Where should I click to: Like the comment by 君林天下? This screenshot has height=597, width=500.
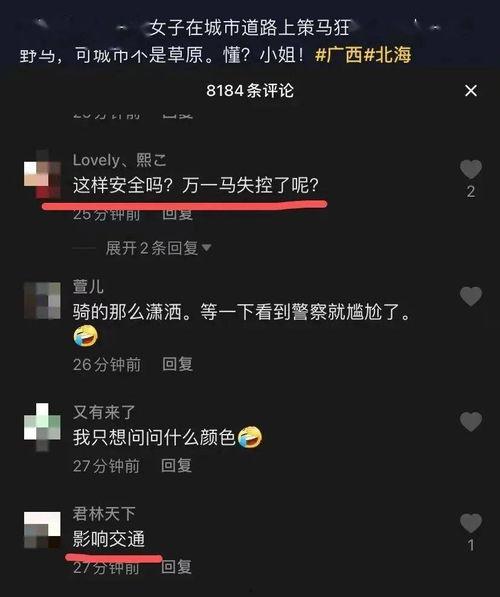(471, 523)
